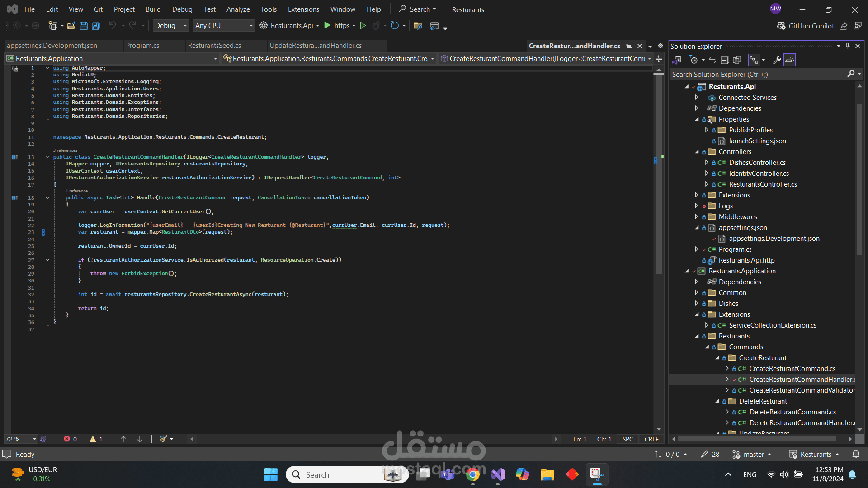Toggle Preview Selected Items in Solution Explorer
This screenshot has width=868, height=488.
point(789,60)
